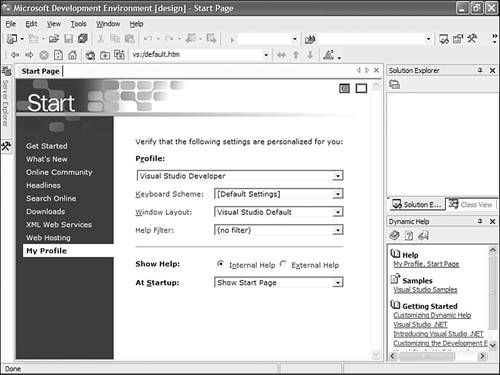The image size is (500, 375).
Task: Open the At Startup dropdown
Action: [x=338, y=283]
